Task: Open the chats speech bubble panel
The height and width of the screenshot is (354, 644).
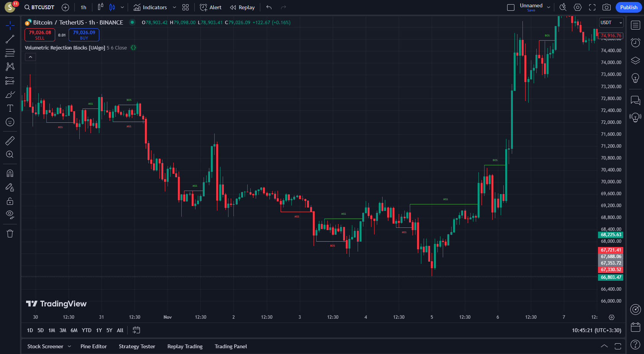Action: click(636, 100)
